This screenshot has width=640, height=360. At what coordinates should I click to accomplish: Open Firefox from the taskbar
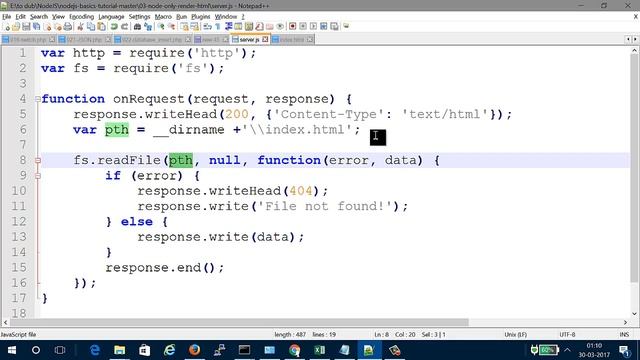(194, 350)
